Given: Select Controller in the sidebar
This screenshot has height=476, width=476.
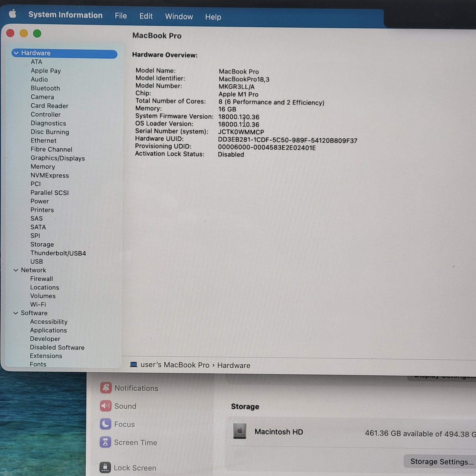Looking at the screenshot, I should point(45,114).
